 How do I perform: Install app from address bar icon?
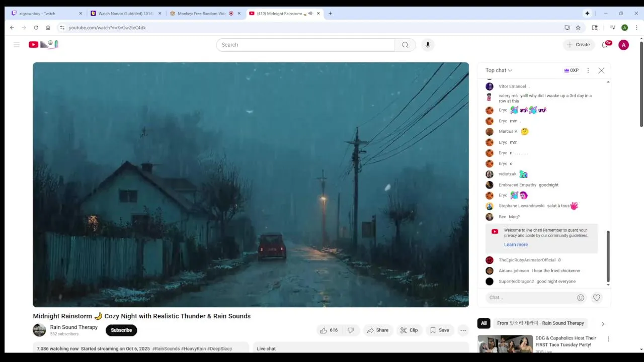567,28
